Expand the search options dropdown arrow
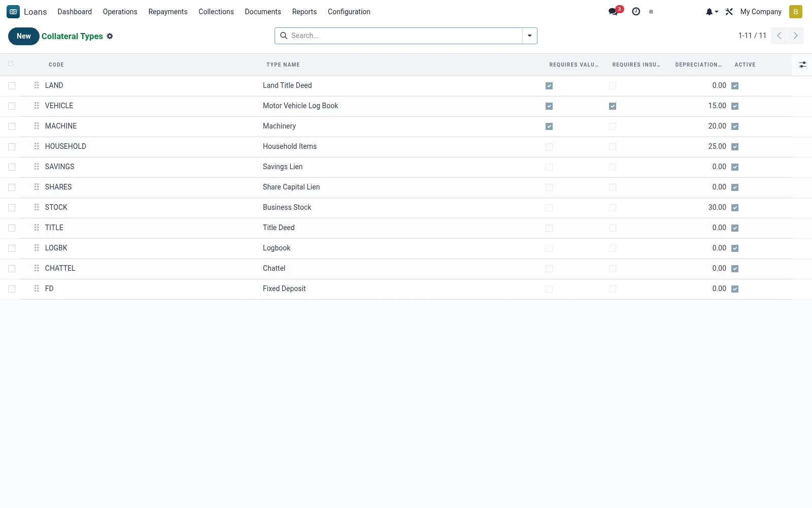 (530, 36)
